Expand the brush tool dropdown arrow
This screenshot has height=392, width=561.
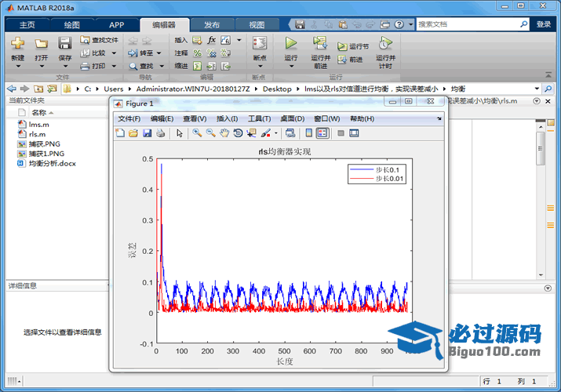pyautogui.click(x=275, y=133)
